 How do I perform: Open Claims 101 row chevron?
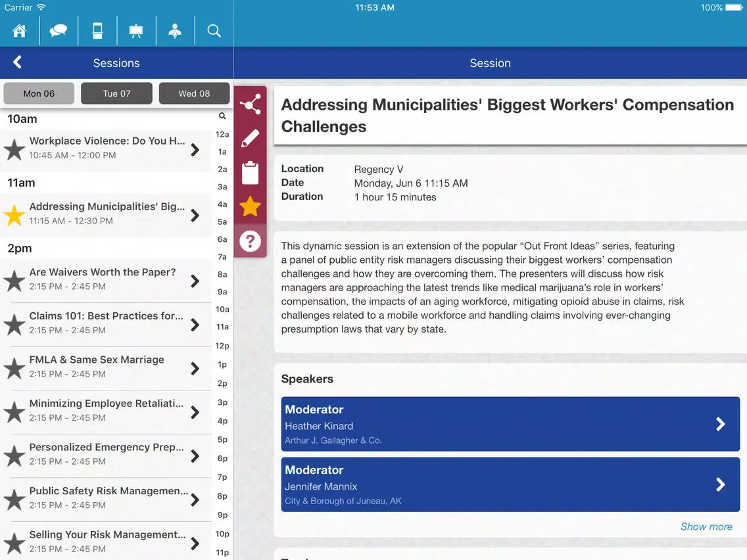point(195,325)
